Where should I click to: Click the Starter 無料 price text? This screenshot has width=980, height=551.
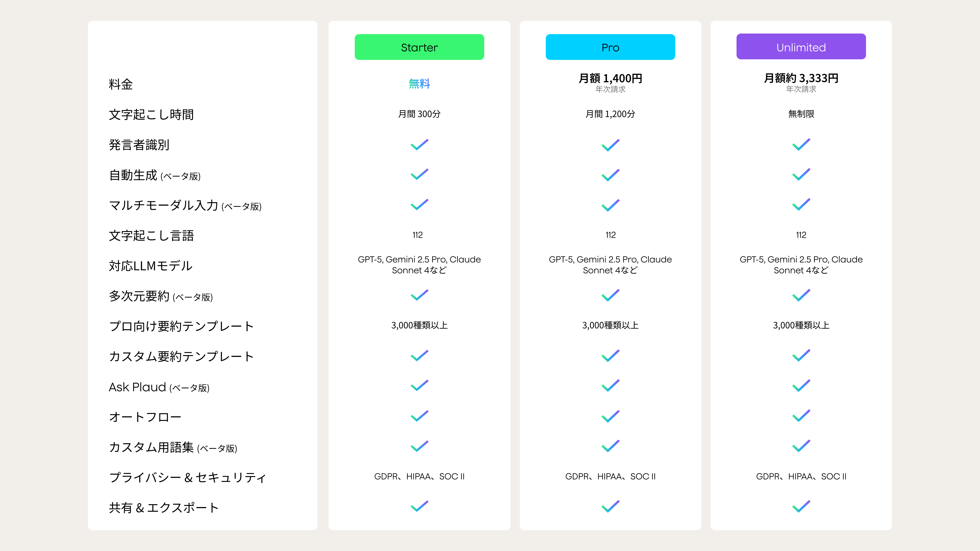pos(419,84)
